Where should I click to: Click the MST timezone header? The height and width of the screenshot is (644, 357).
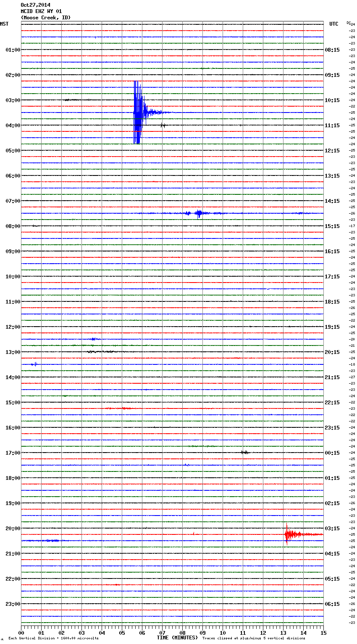(x=4, y=24)
